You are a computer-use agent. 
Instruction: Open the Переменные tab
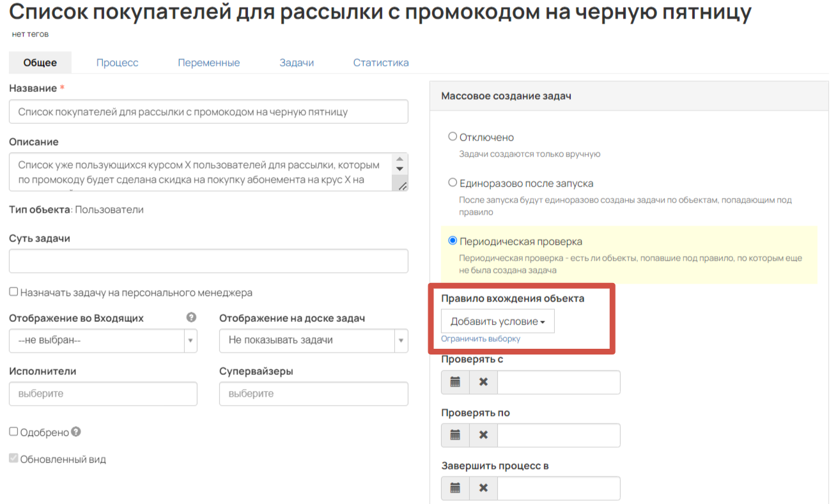[209, 63]
